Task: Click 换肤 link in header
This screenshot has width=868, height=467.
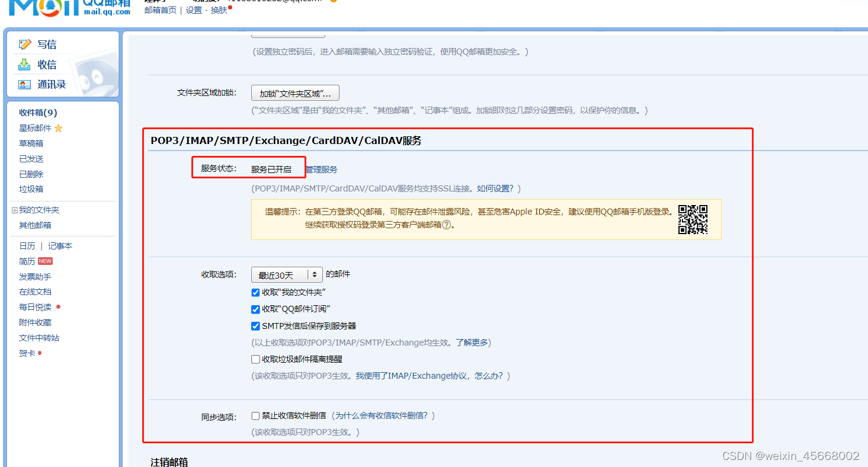Action: 219,10
